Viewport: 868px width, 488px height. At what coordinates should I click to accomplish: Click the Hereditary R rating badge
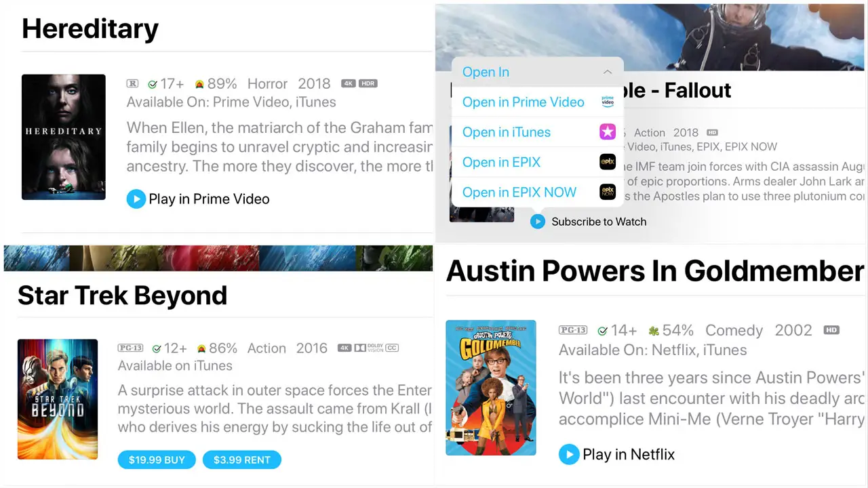[x=133, y=84]
